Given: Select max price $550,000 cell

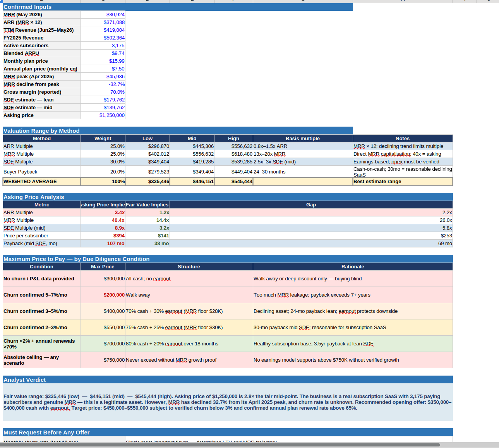Looking at the screenshot, I should tap(103, 328).
